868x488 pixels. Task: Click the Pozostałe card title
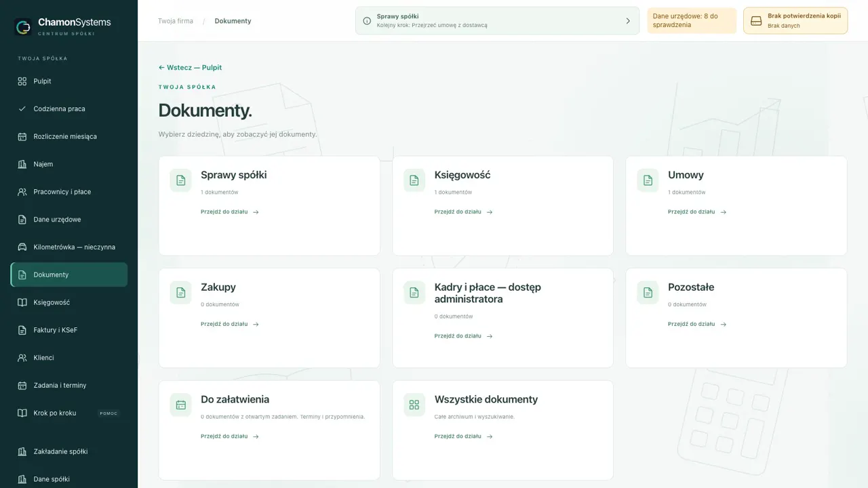click(x=691, y=287)
